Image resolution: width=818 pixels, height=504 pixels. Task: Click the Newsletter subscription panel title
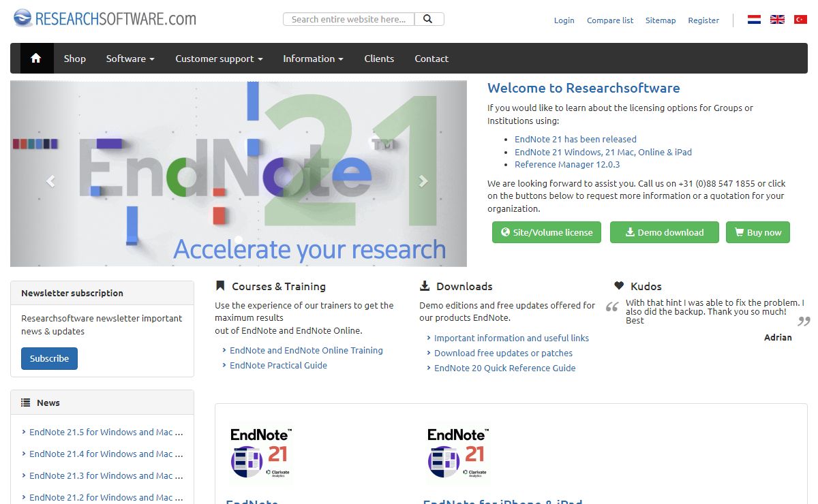pos(72,293)
